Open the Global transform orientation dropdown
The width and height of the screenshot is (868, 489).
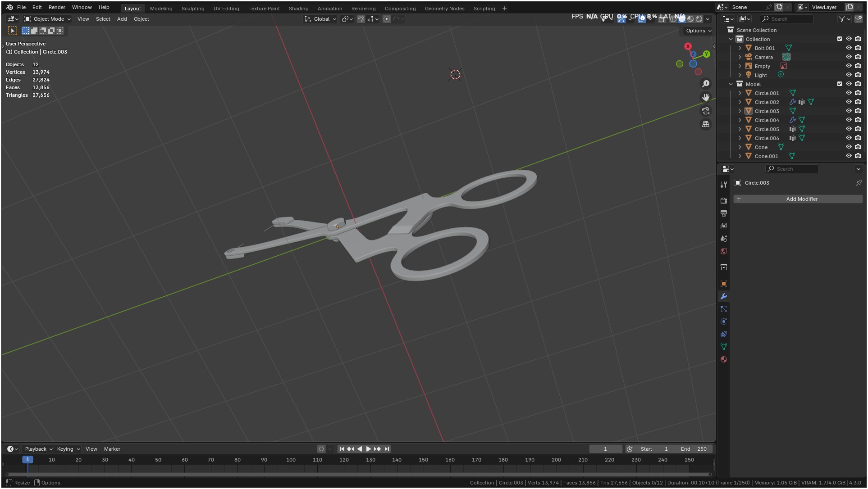point(320,19)
